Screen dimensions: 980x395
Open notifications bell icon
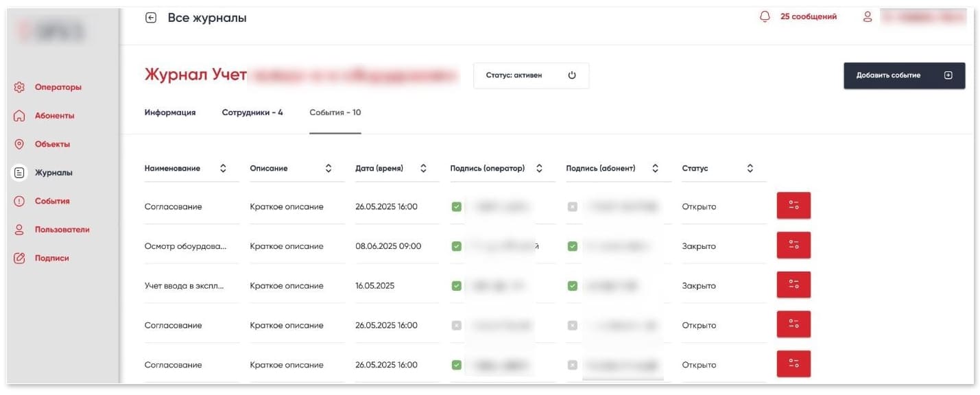click(765, 17)
